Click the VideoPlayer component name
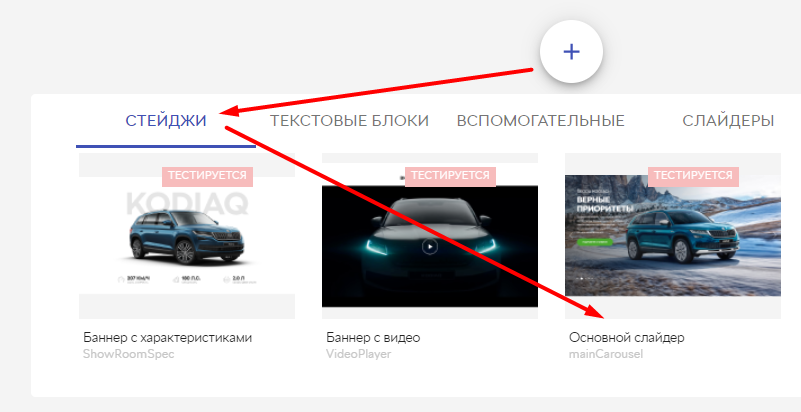 point(359,354)
